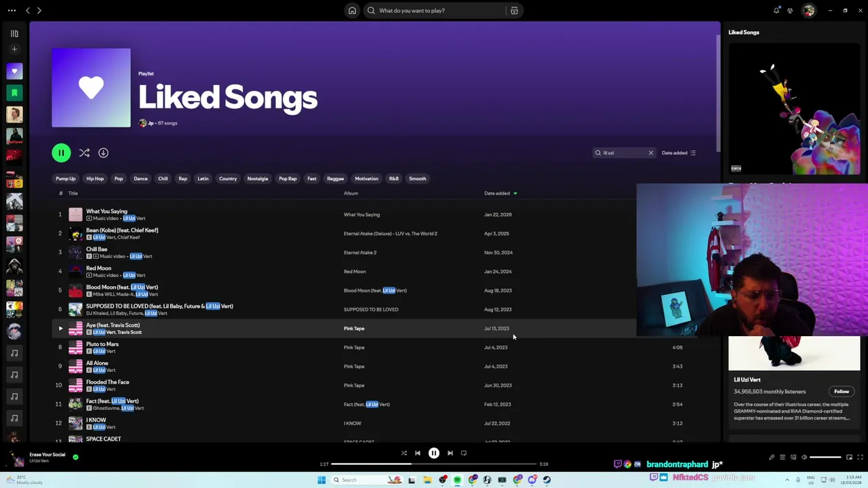Toggle repeat in the player bar

[x=464, y=453]
